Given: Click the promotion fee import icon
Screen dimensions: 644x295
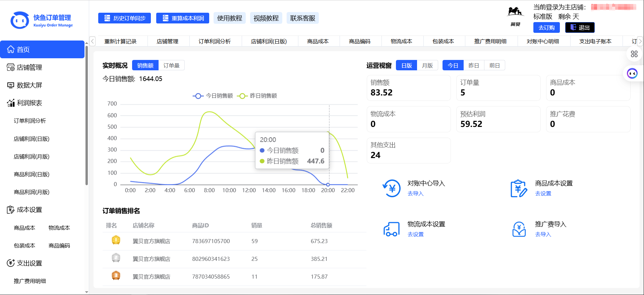Looking at the screenshot, I should point(519,229).
